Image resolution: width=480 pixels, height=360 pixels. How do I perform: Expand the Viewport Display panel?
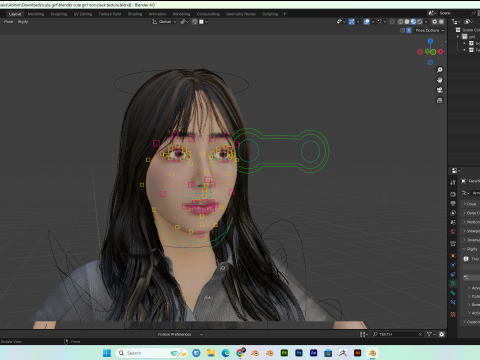coord(471,231)
